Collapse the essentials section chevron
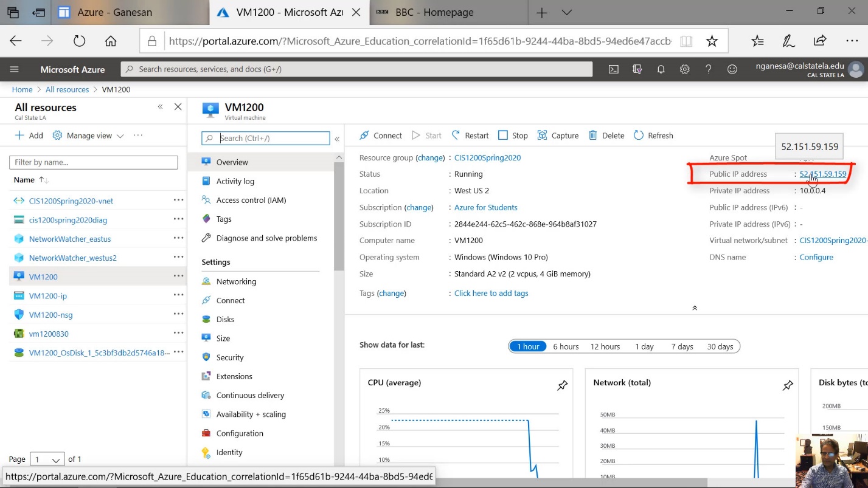This screenshot has height=488, width=868. pyautogui.click(x=694, y=308)
